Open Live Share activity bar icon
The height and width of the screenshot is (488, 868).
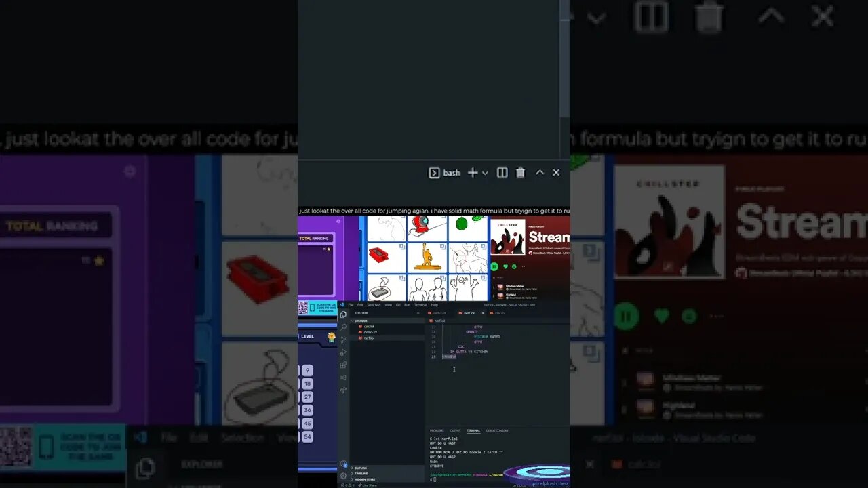(343, 390)
